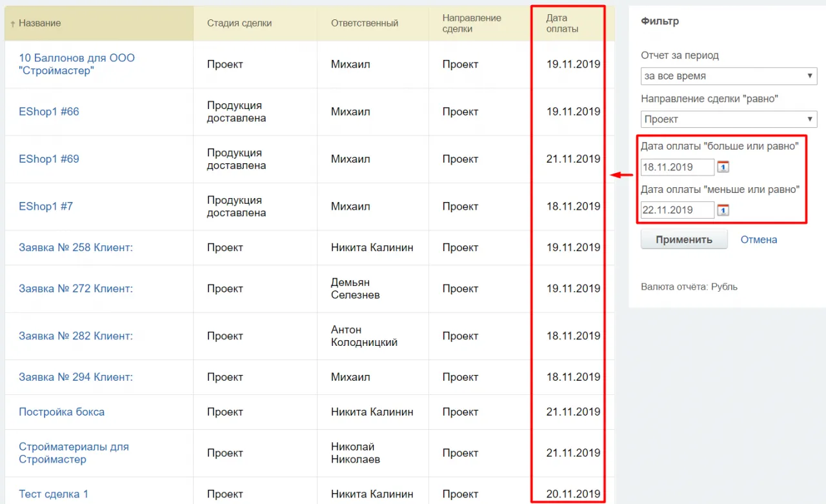
Task: Open calendar picker for end payment date
Action: tap(723, 210)
